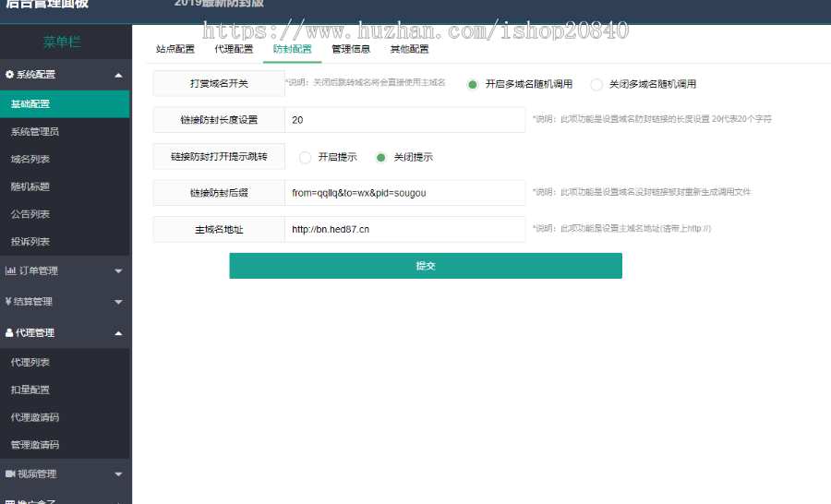Image resolution: width=831 pixels, height=504 pixels.
Task: Open the 管理信息 tab
Action: pyautogui.click(x=351, y=49)
